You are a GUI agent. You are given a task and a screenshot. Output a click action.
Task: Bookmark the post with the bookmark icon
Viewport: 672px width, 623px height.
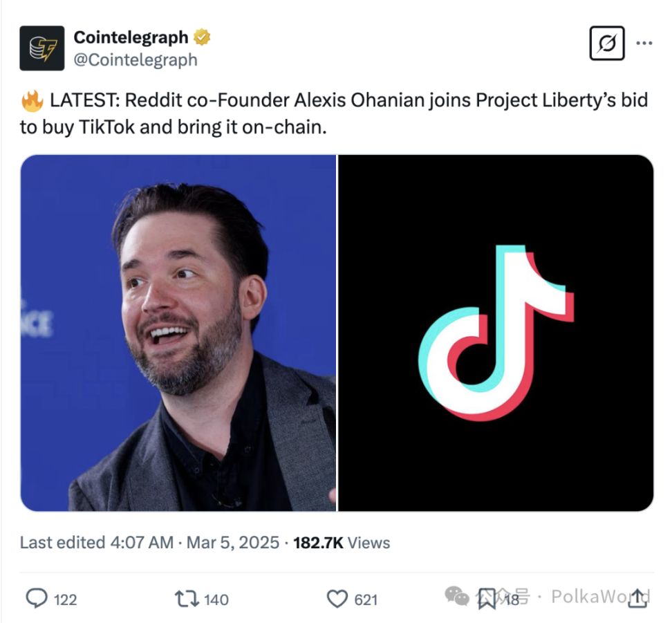coord(487,599)
